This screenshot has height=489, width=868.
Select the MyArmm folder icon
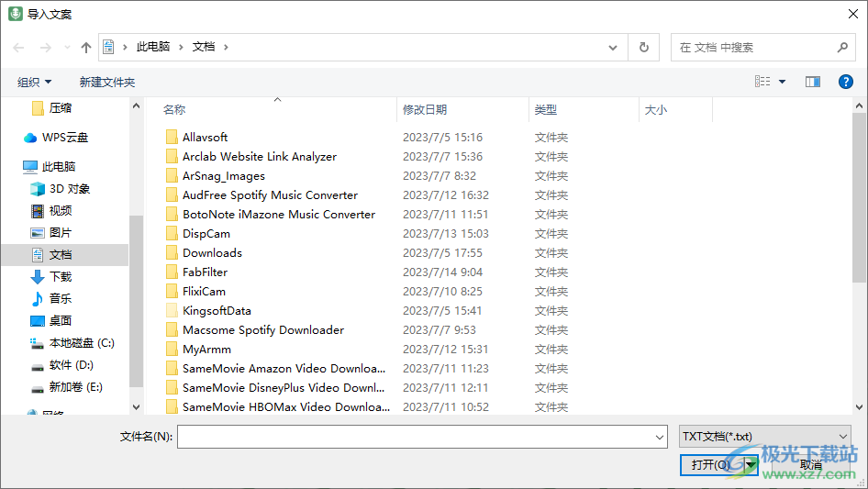click(x=172, y=350)
